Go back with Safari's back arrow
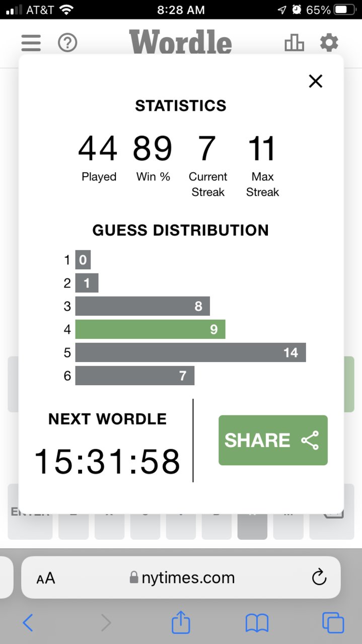 28,623
